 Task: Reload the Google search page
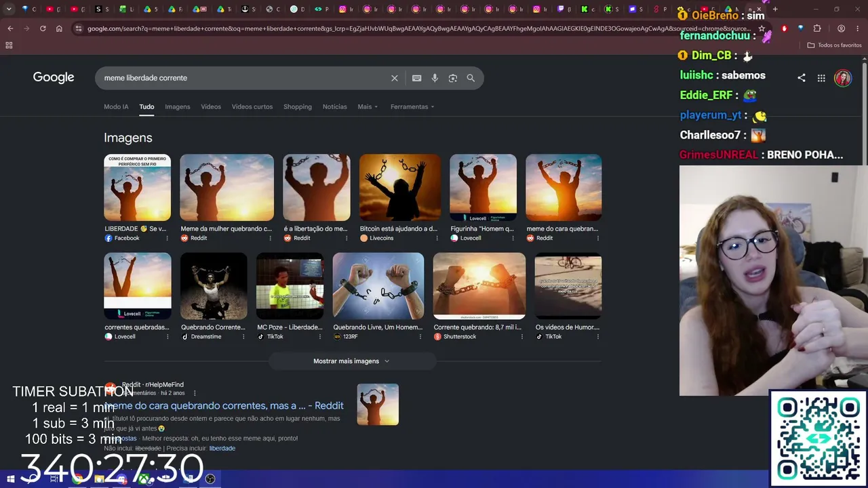coord(43,28)
